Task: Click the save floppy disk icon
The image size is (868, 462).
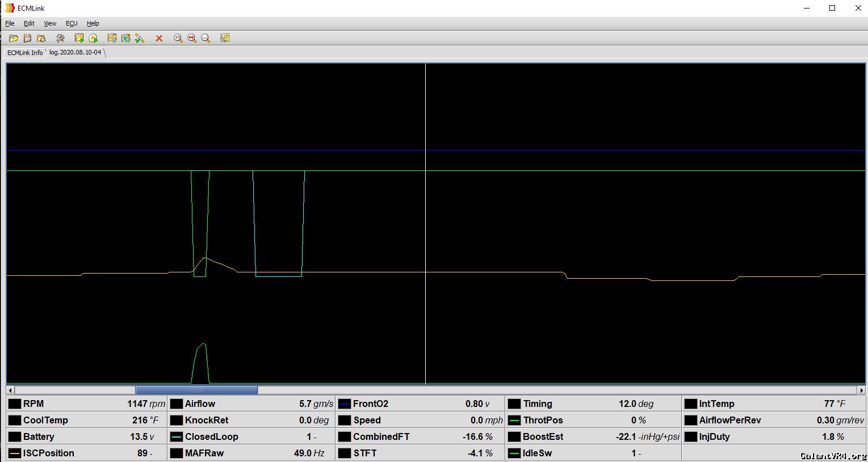Action: [x=27, y=38]
